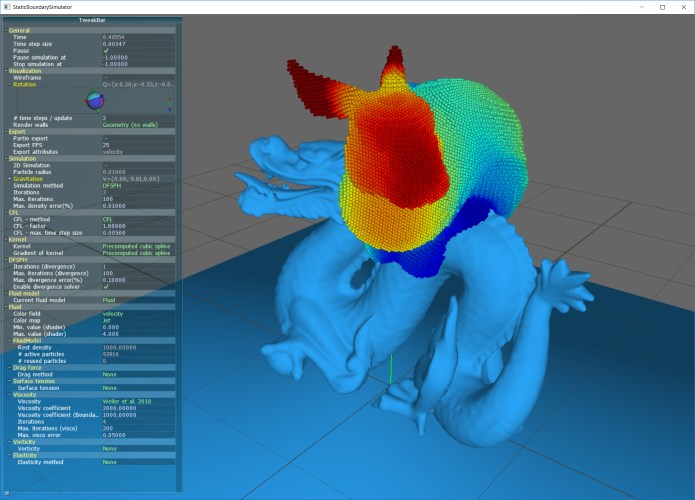This screenshot has width=695, height=500.
Task: Collapse the DFSPH group
Action: 6,260
